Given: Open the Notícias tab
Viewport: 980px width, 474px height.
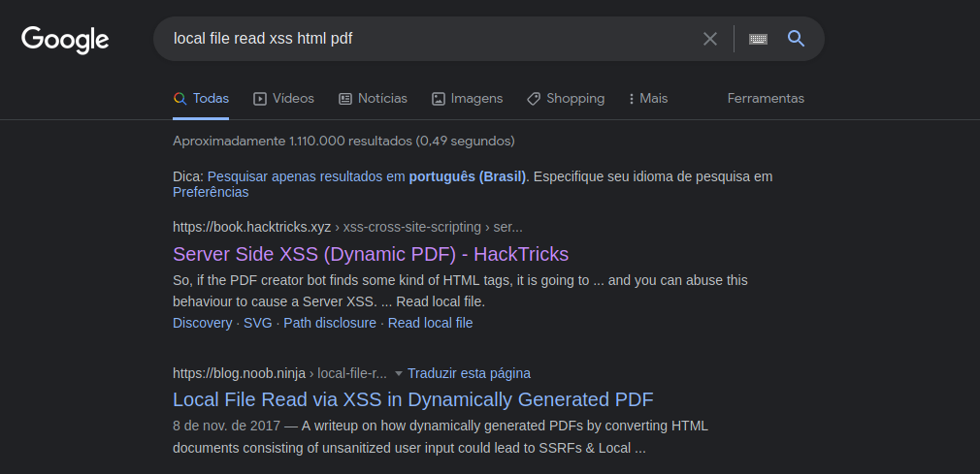Looking at the screenshot, I should [x=374, y=99].
